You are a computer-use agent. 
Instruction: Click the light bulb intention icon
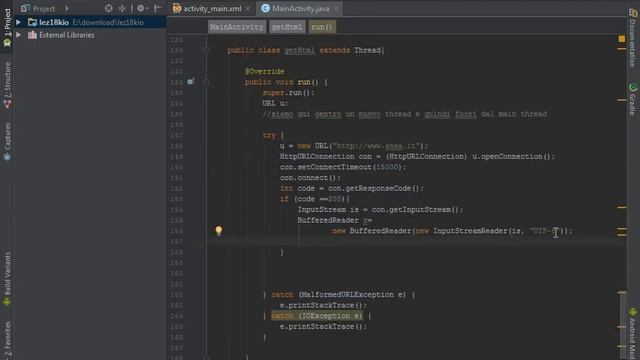point(219,231)
